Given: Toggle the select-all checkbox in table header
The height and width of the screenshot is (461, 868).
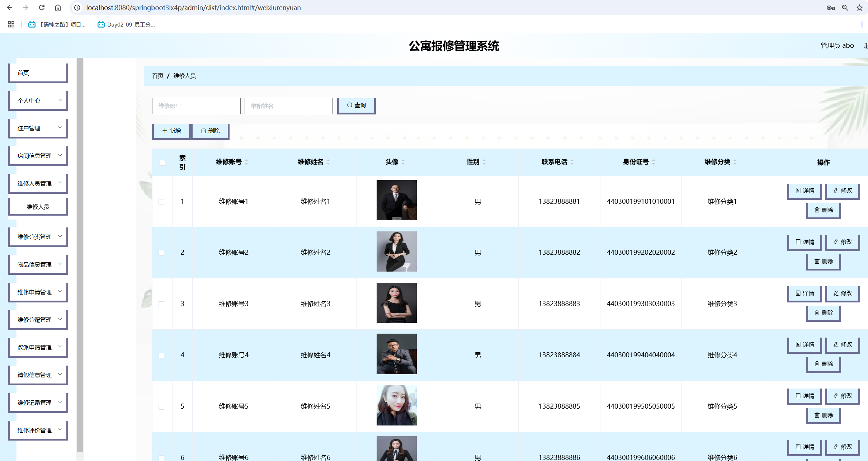Looking at the screenshot, I should tap(162, 163).
